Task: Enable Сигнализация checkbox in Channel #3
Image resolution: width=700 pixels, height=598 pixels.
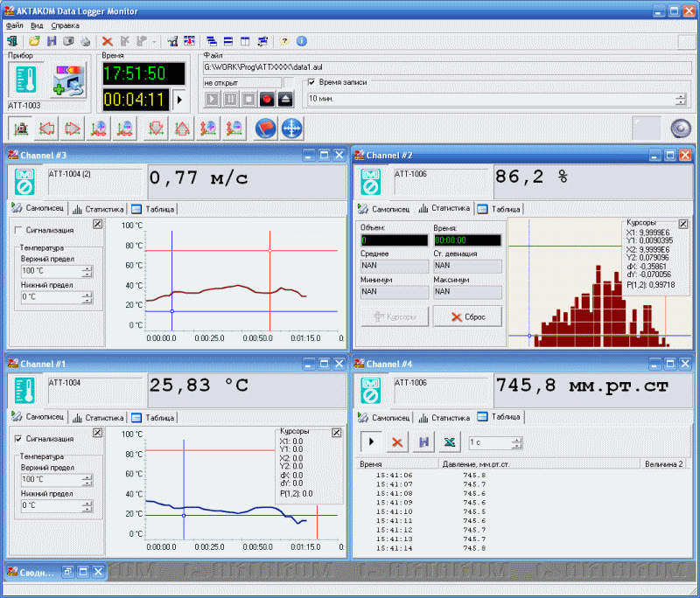Action: point(18,230)
